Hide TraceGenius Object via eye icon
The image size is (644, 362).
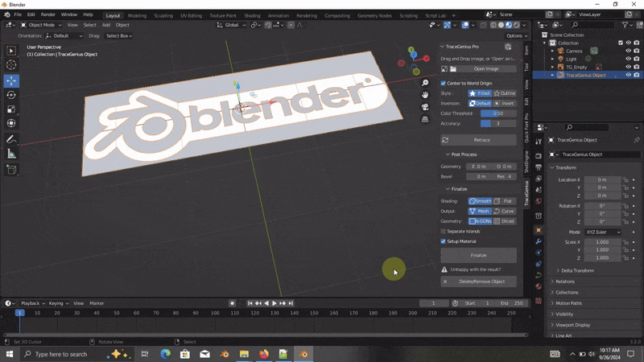pyautogui.click(x=628, y=75)
